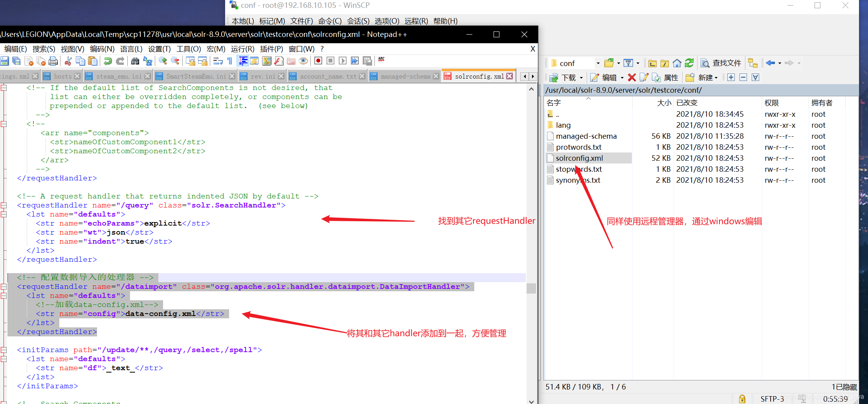Viewport: 868px width, 404px height.
Task: Toggle word wrap in Notepad++
Action: [218, 61]
